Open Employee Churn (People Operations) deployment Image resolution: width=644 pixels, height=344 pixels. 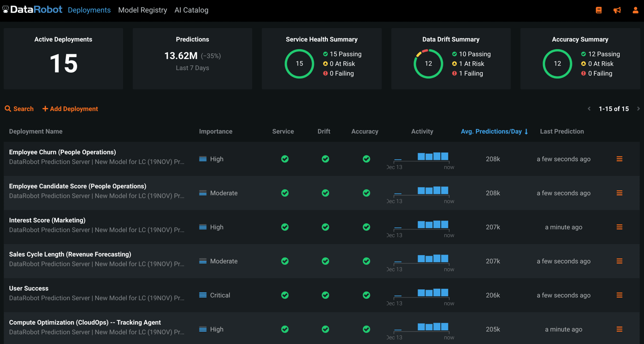click(x=62, y=152)
